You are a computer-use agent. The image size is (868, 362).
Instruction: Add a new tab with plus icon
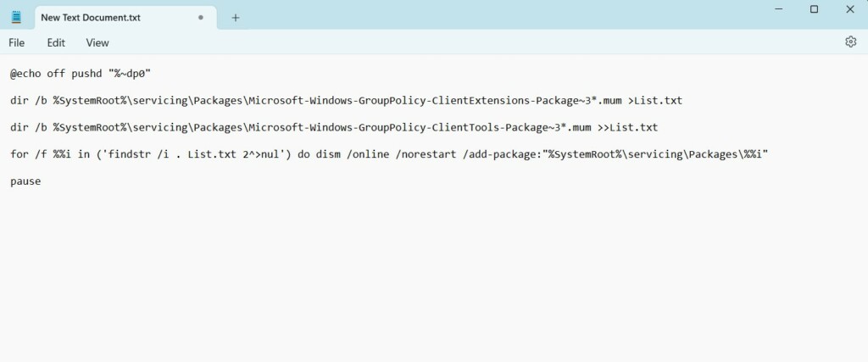point(236,17)
